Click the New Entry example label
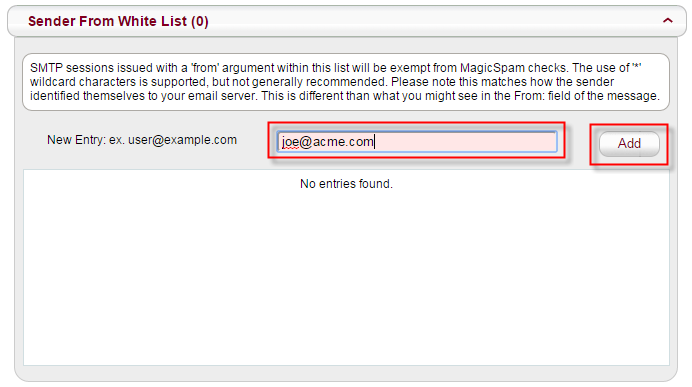 click(142, 140)
